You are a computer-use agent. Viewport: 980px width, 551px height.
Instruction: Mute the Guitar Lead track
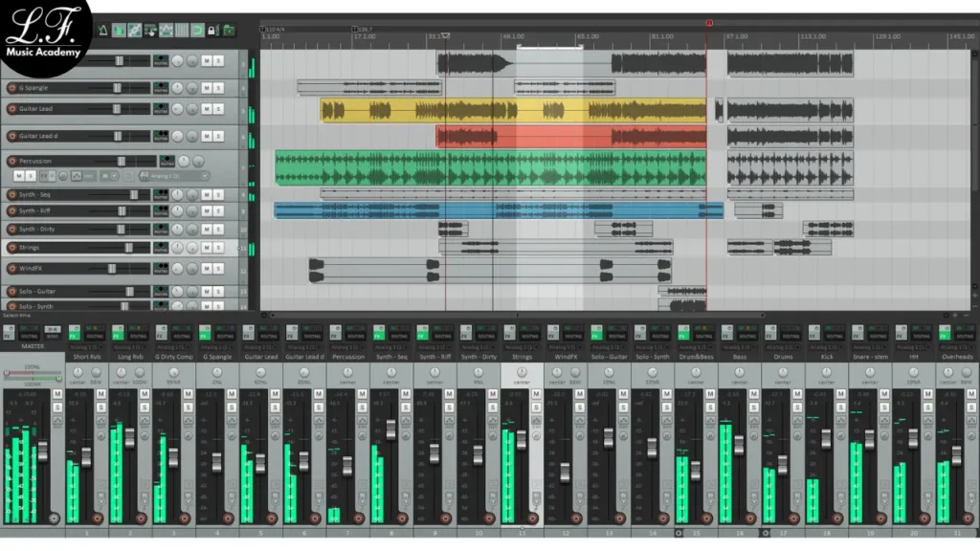[x=207, y=108]
